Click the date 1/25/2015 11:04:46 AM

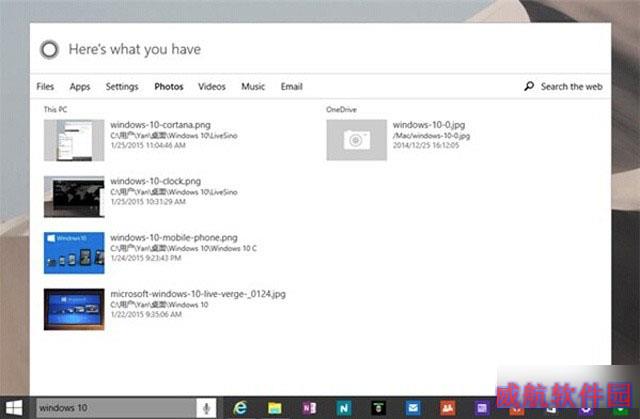[x=148, y=145]
